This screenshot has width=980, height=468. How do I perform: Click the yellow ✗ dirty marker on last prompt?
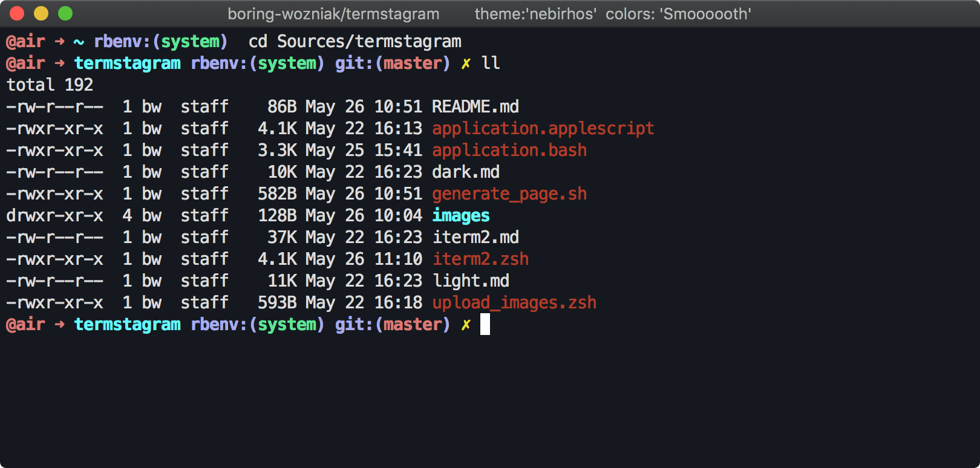466,325
